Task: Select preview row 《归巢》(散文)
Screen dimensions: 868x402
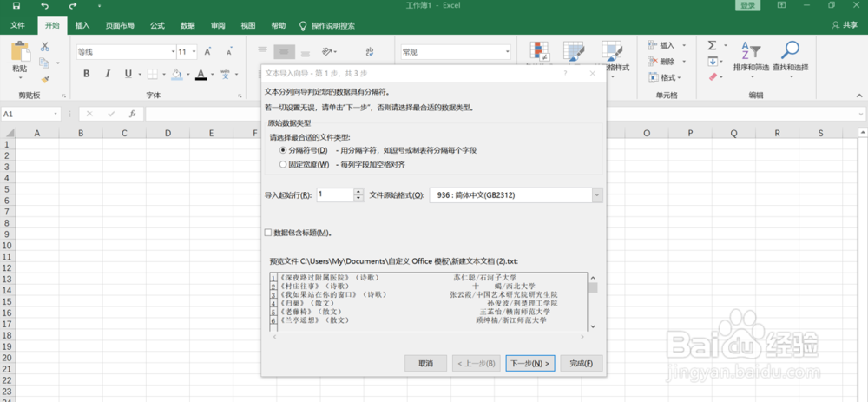Action: 430,303
